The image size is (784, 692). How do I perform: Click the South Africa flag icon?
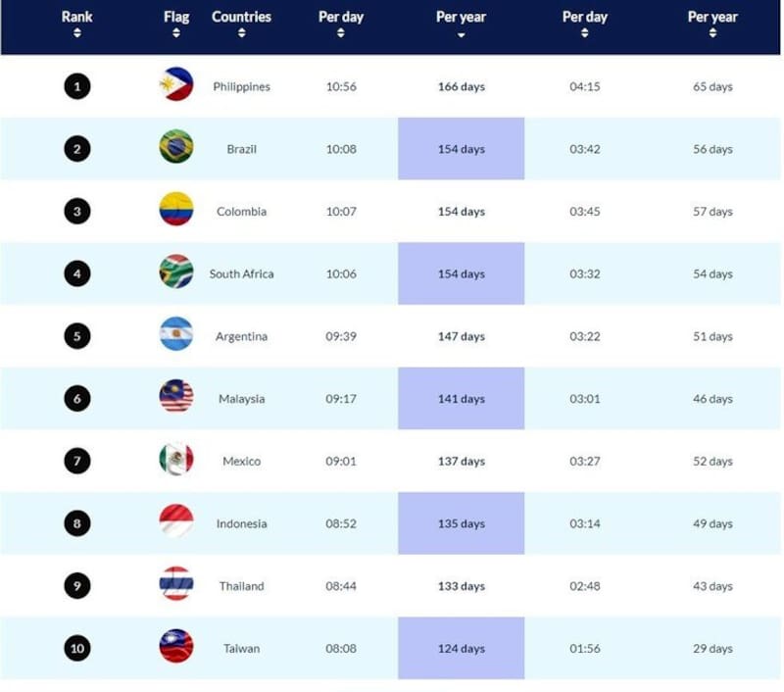pos(176,272)
